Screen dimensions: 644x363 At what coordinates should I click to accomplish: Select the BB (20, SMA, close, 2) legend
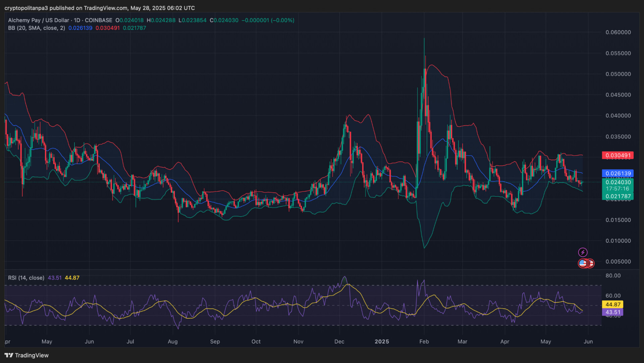tap(37, 28)
